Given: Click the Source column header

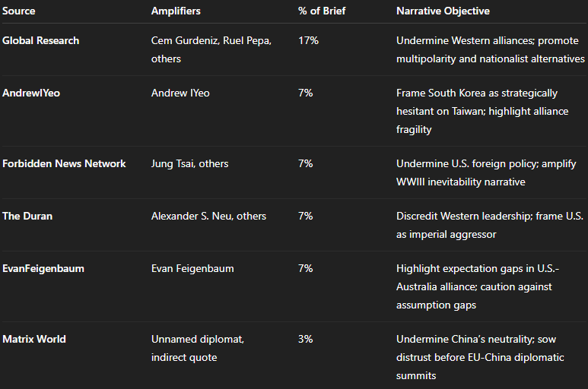Looking at the screenshot, I should (19, 11).
